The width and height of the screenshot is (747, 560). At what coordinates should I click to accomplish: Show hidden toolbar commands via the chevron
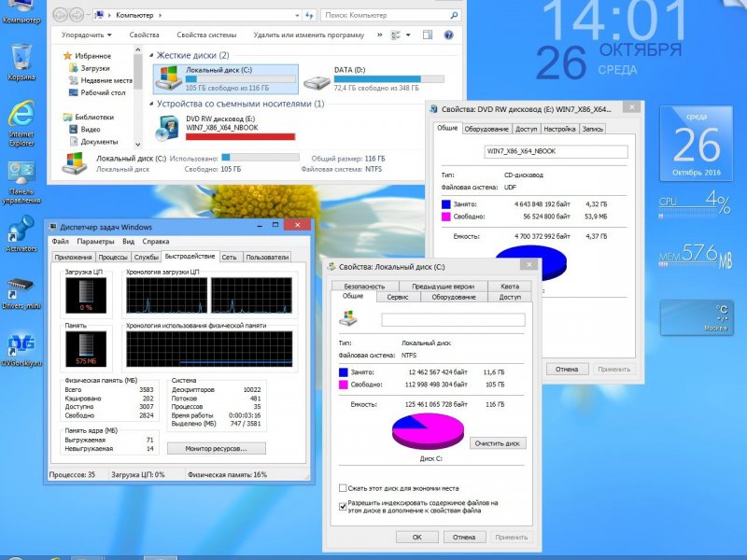pyautogui.click(x=380, y=35)
